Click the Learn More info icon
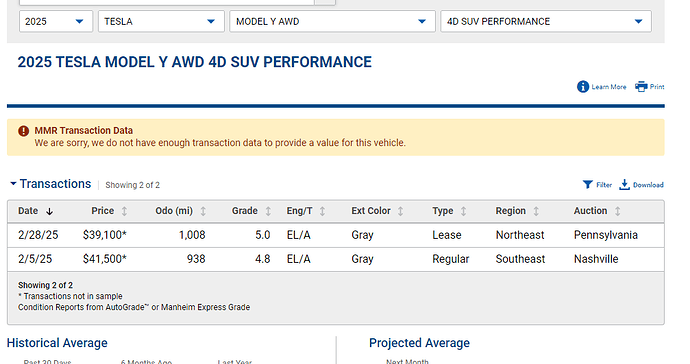This screenshot has width=690, height=364. [583, 87]
